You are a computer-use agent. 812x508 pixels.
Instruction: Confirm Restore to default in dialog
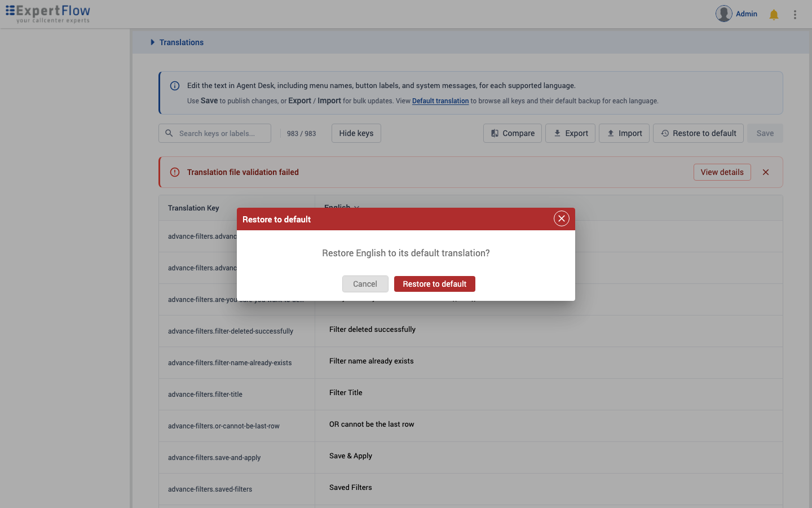(x=434, y=284)
